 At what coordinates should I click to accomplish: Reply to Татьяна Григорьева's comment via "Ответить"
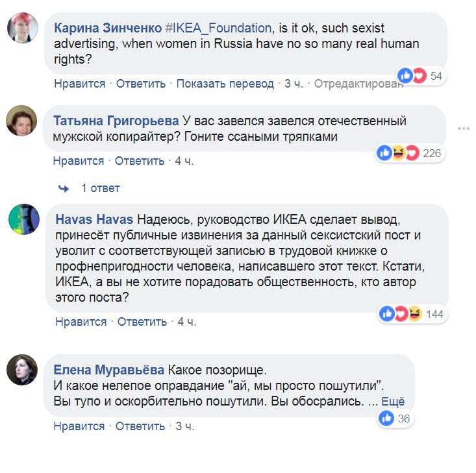tap(140, 161)
